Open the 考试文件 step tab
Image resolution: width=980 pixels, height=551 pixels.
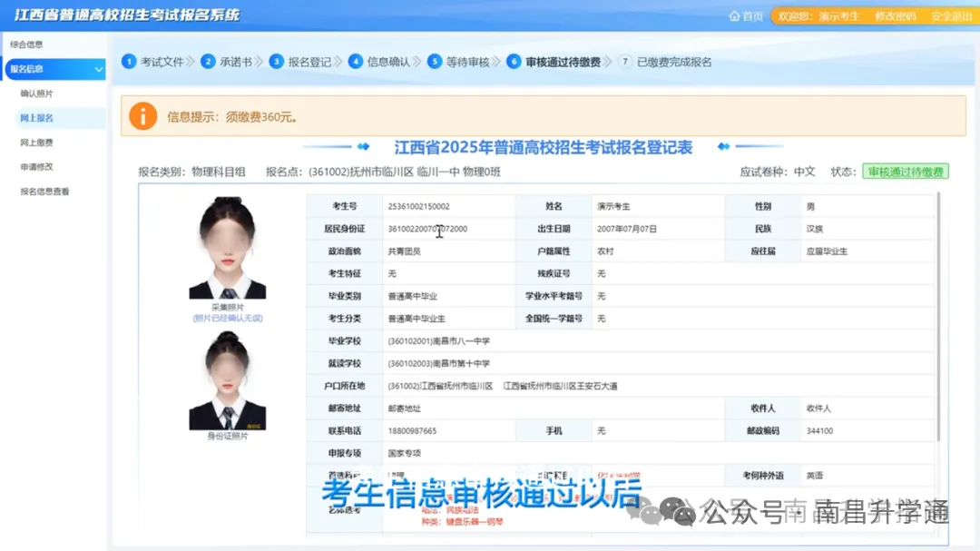(162, 62)
